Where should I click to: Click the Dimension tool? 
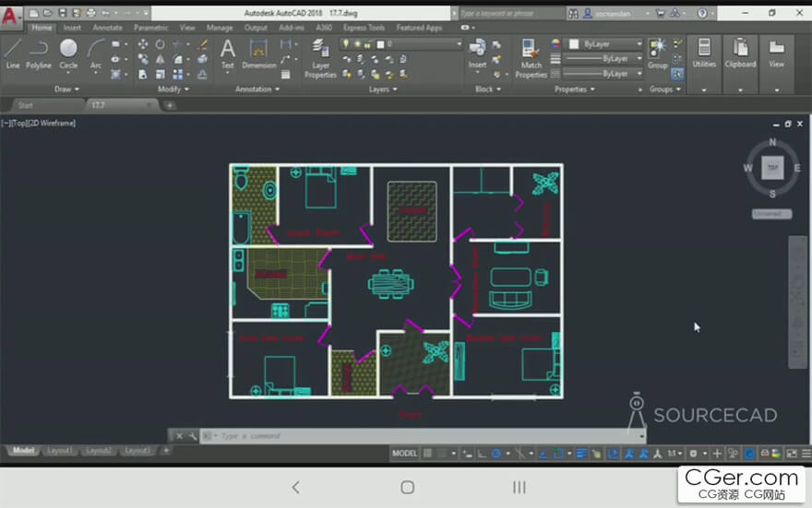click(258, 53)
